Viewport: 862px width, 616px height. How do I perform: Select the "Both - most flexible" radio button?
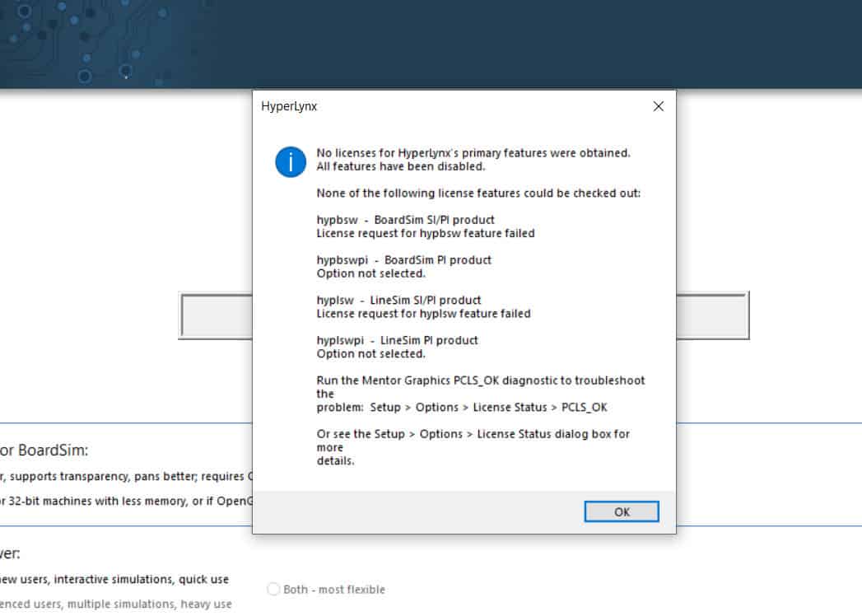click(x=273, y=589)
